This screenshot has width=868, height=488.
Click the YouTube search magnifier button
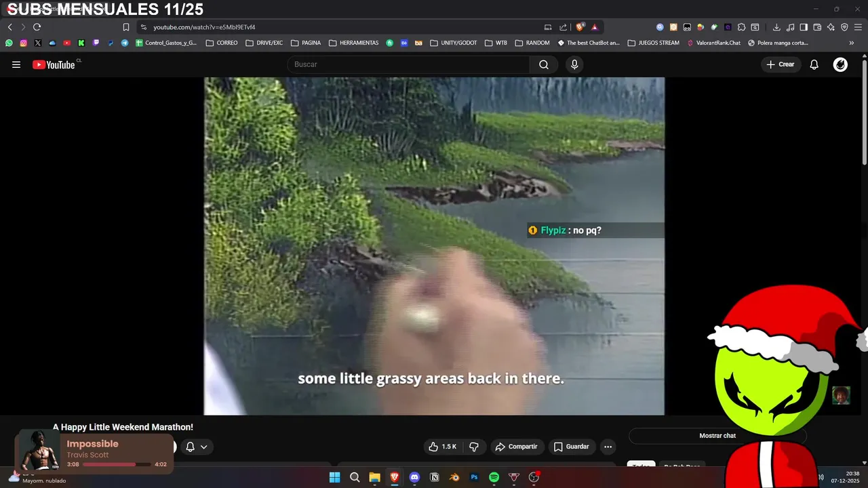click(x=544, y=64)
